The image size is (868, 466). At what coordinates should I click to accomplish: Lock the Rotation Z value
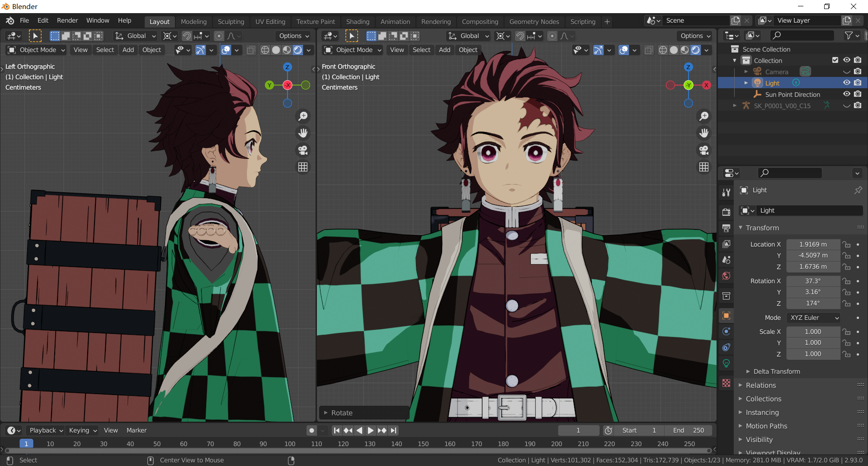[847, 303]
